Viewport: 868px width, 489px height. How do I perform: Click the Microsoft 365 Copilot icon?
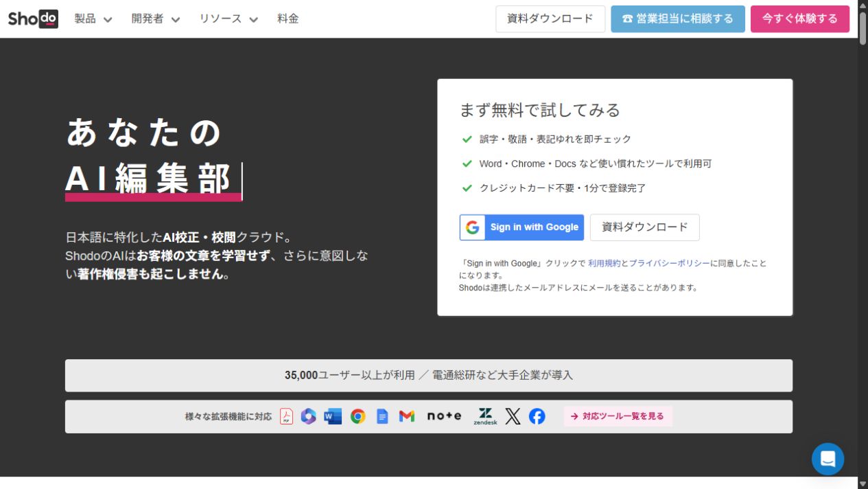(309, 416)
